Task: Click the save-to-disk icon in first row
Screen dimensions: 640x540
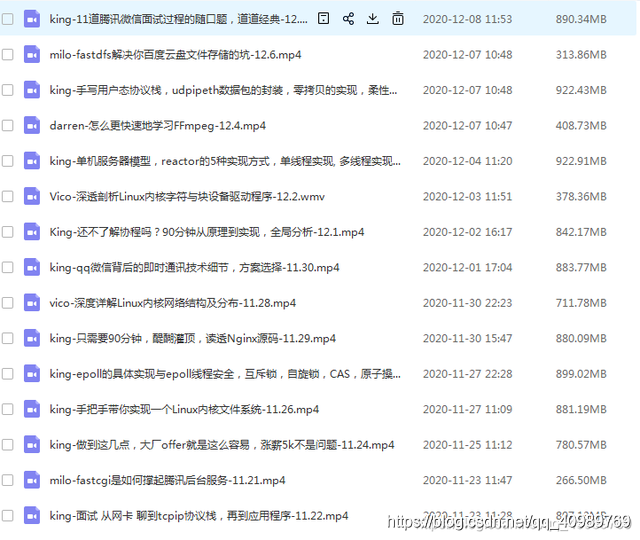Action: [323, 19]
